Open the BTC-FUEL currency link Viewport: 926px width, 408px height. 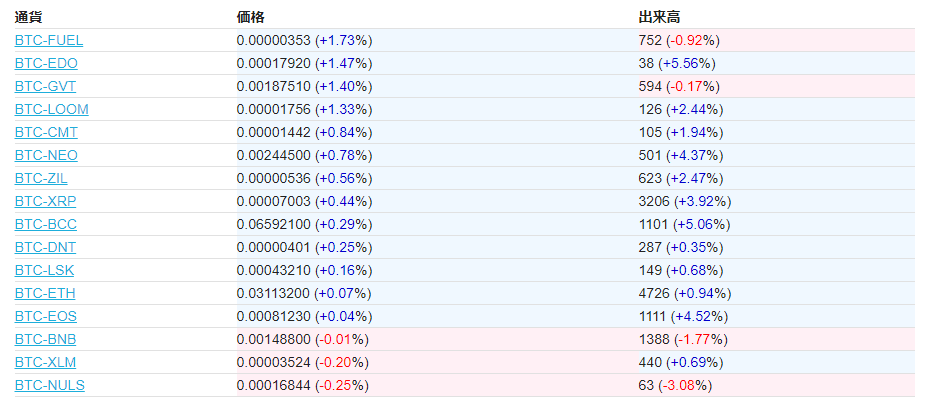click(x=48, y=40)
